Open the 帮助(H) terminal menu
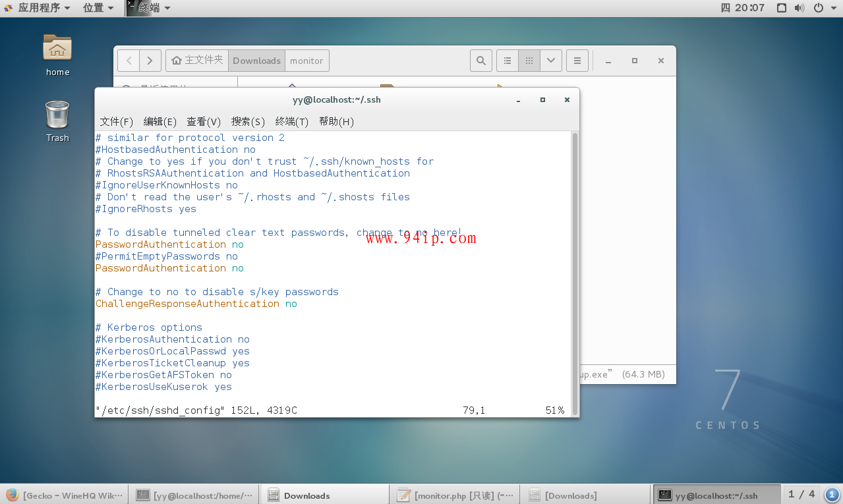Image resolution: width=843 pixels, height=504 pixels. [x=336, y=121]
